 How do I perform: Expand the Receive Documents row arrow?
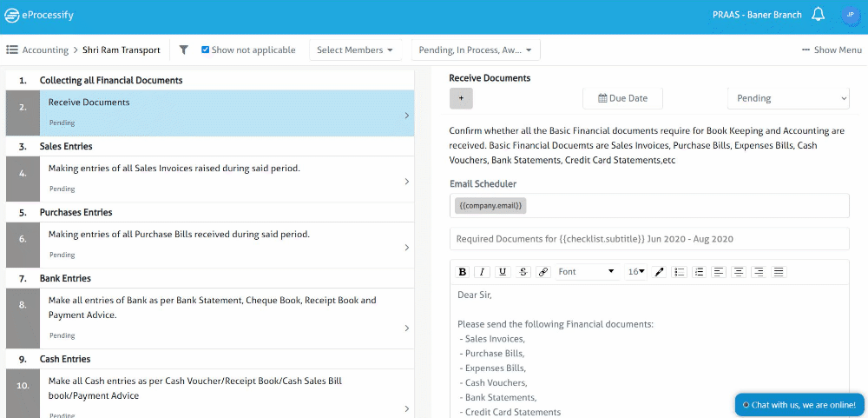407,116
